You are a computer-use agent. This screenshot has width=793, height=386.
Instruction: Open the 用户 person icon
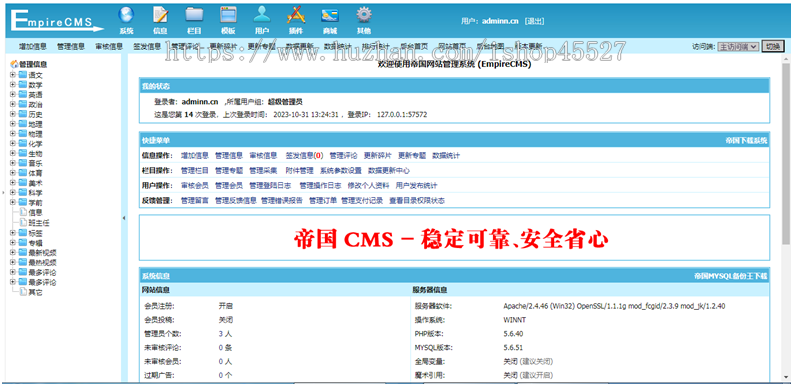(262, 15)
